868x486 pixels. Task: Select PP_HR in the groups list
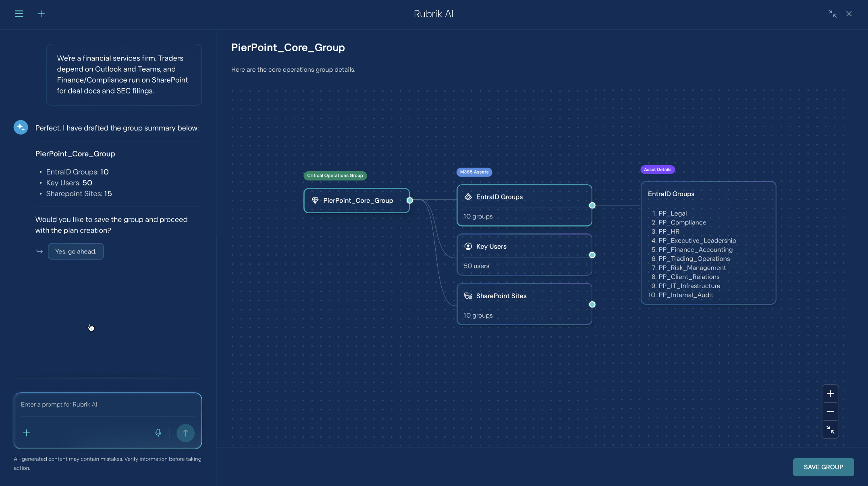click(669, 232)
